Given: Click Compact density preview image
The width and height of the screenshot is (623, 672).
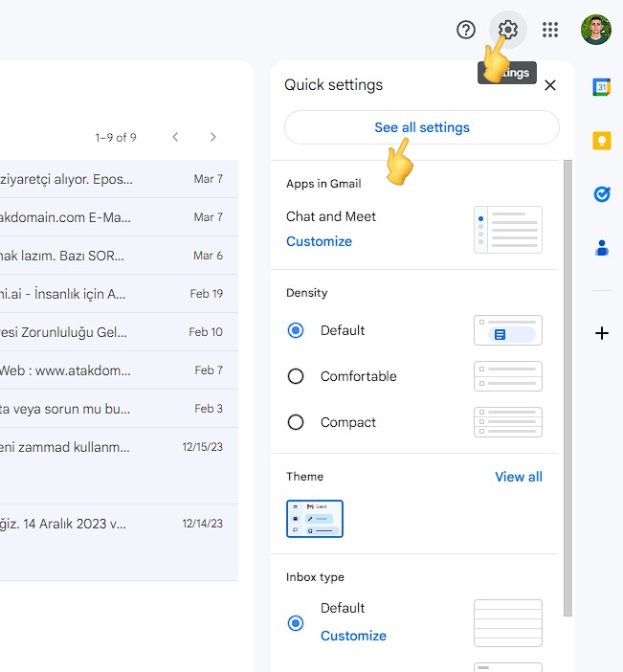Looking at the screenshot, I should pyautogui.click(x=508, y=422).
